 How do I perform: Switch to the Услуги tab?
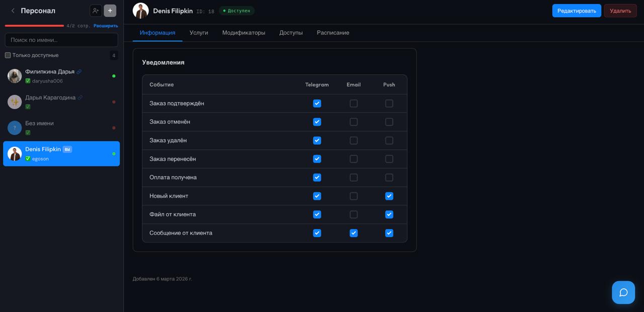199,33
